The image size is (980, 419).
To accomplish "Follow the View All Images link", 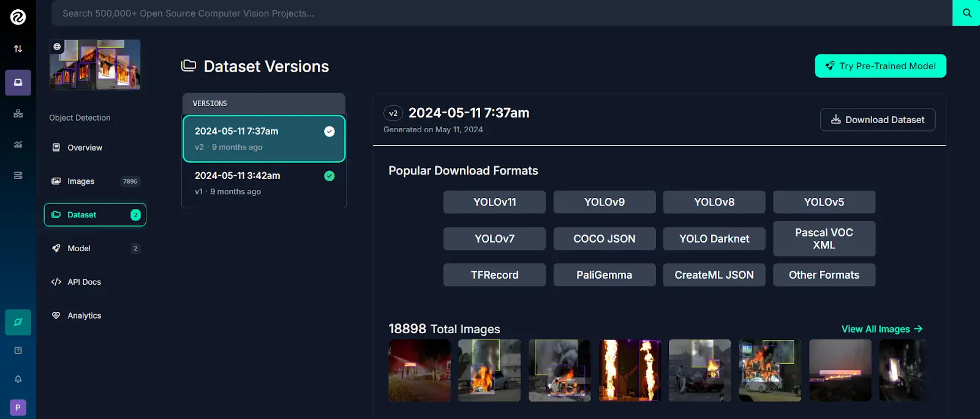I will pyautogui.click(x=882, y=329).
